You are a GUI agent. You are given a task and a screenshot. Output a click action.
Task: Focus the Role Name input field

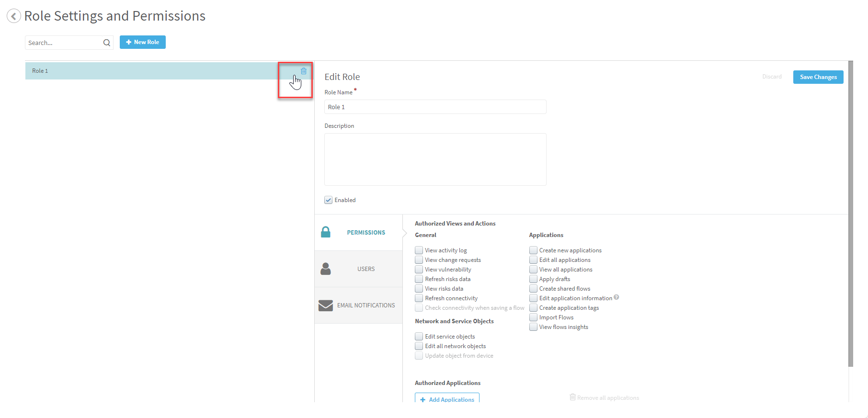pos(435,107)
